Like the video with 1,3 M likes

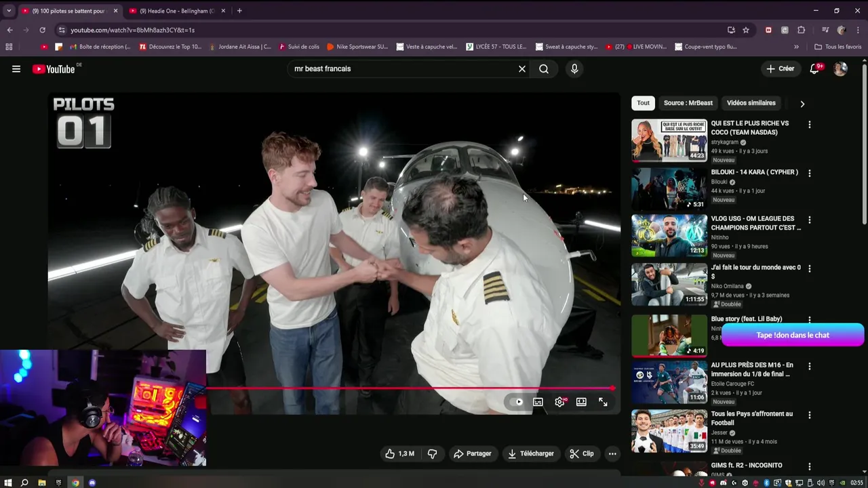pos(400,453)
